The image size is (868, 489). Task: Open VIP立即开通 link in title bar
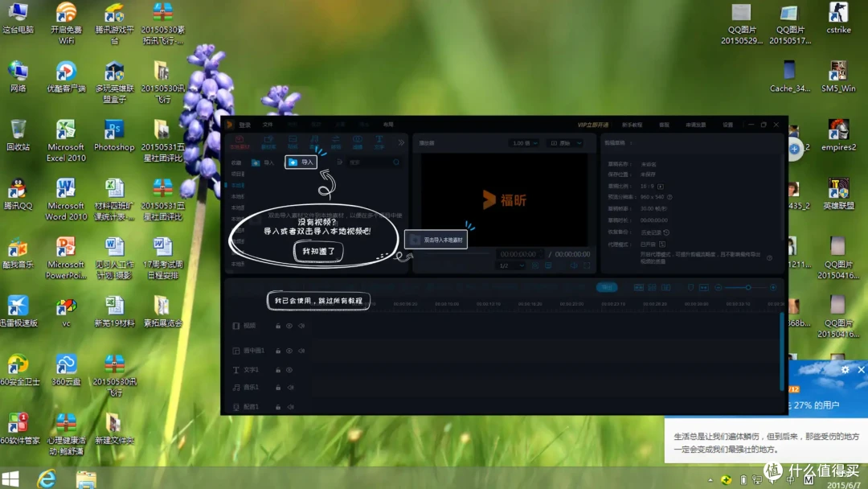point(593,125)
